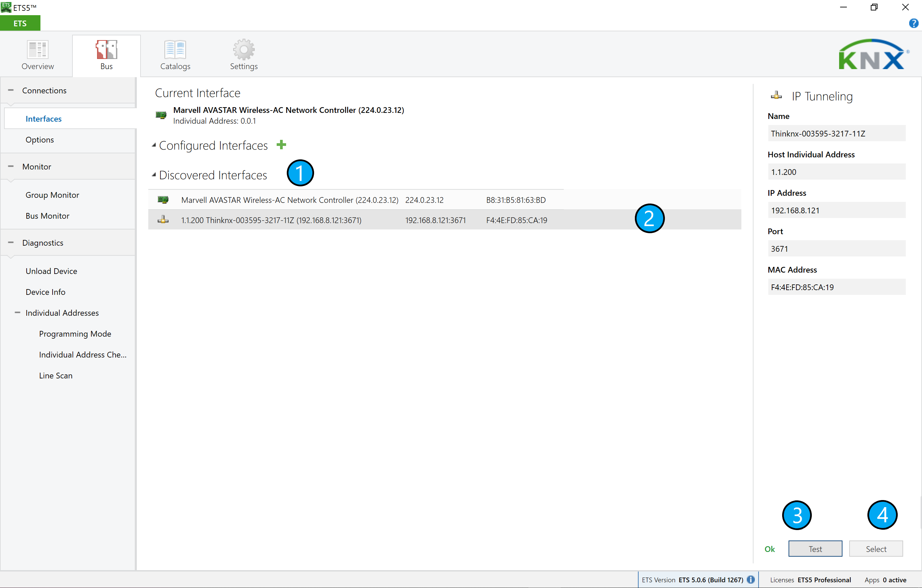Click the Marvell network card icon in Discovered list
The width and height of the screenshot is (922, 588).
point(163,200)
